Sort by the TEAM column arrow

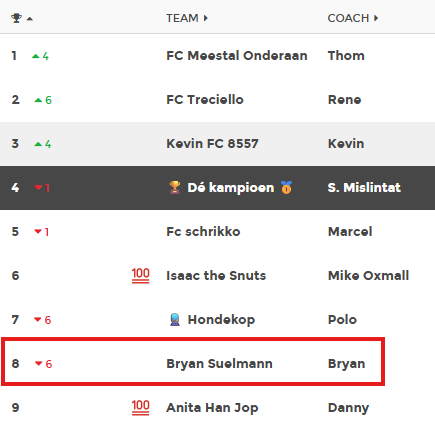click(x=206, y=18)
